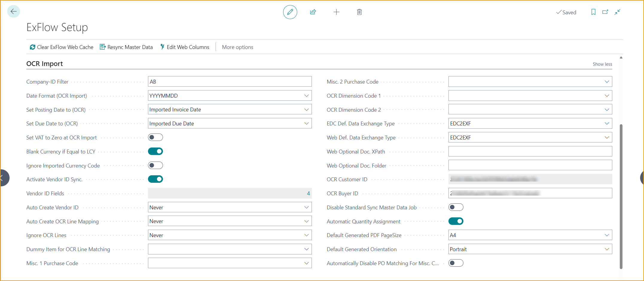Viewport: 644px width, 281px height.
Task: Click Show less link
Action: 602,64
